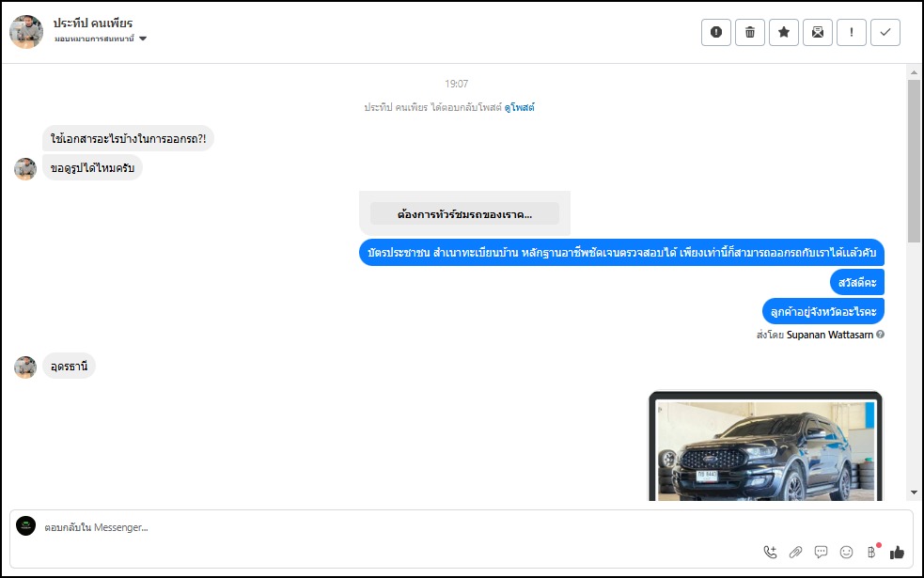The width and height of the screenshot is (924, 578).
Task: Click the page avatar beside reply box
Action: [26, 525]
